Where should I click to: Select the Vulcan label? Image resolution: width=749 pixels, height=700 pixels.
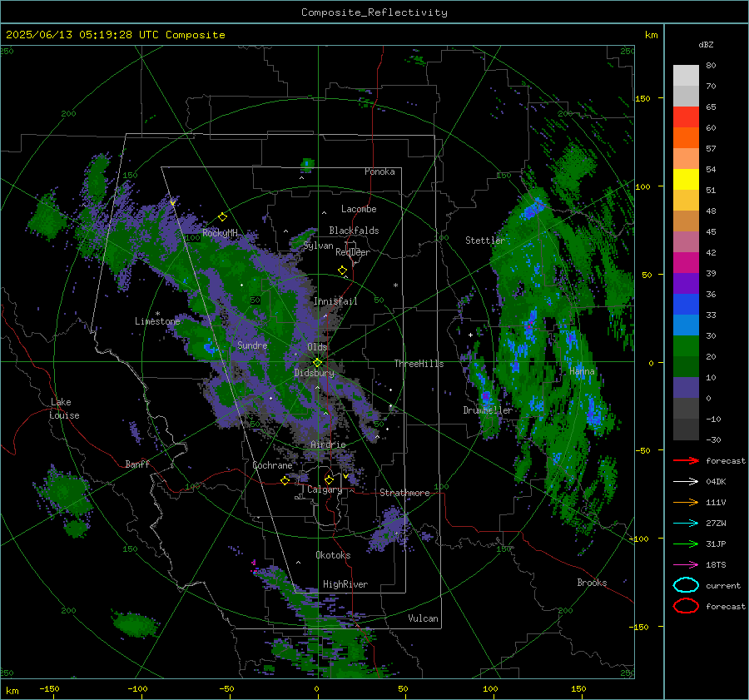(x=423, y=618)
